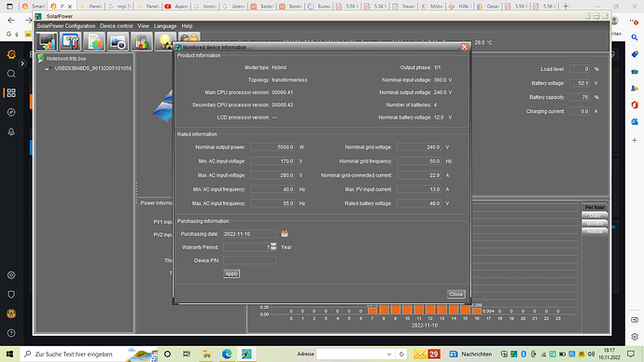
Task: Select the Monthly chart button
Action: pos(595,223)
